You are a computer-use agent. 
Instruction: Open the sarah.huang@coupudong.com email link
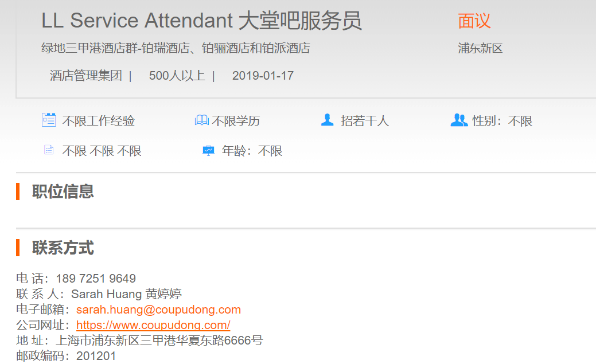158,310
